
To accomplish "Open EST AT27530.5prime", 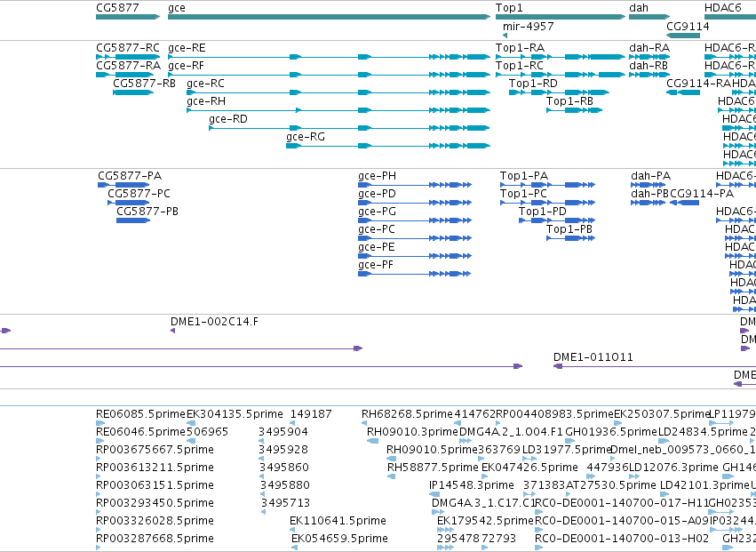I will [611, 486].
